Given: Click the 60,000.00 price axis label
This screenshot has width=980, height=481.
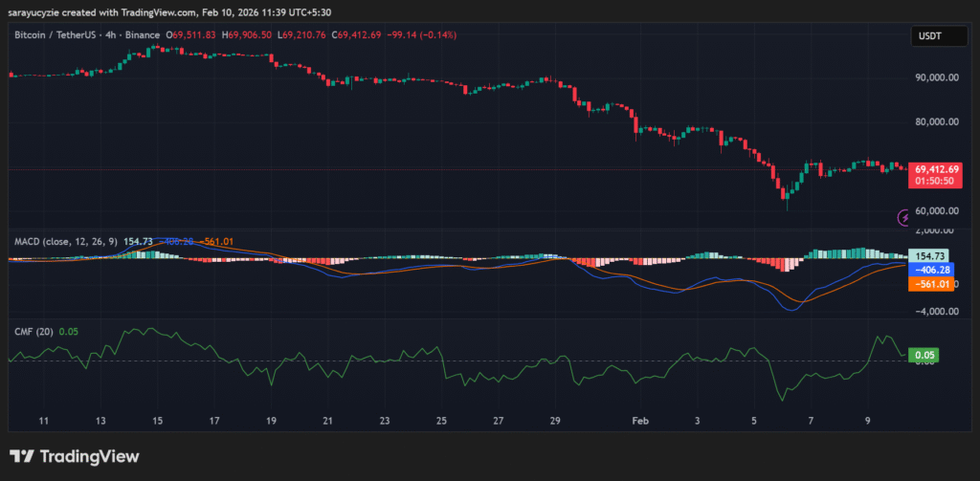Looking at the screenshot, I should [x=937, y=210].
